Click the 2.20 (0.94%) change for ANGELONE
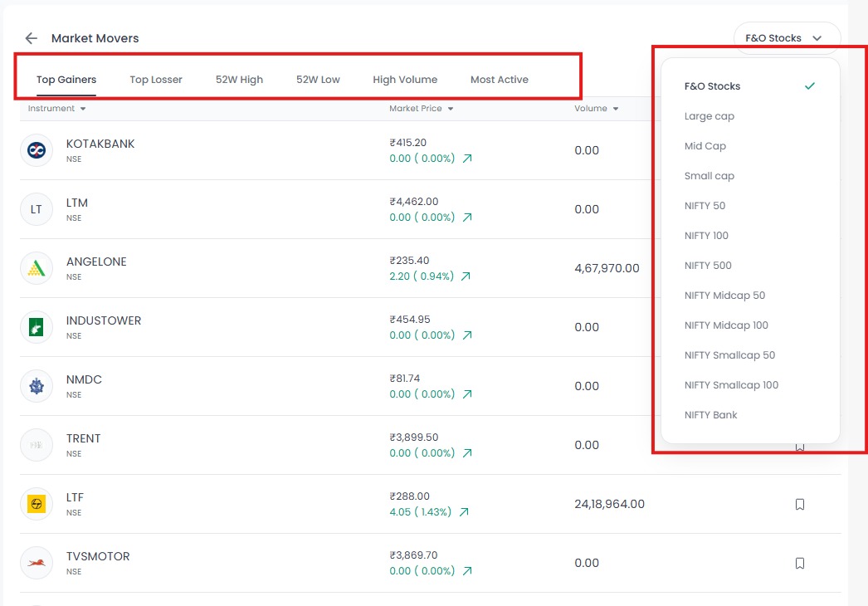Viewport: 868px width, 606px height. click(422, 276)
